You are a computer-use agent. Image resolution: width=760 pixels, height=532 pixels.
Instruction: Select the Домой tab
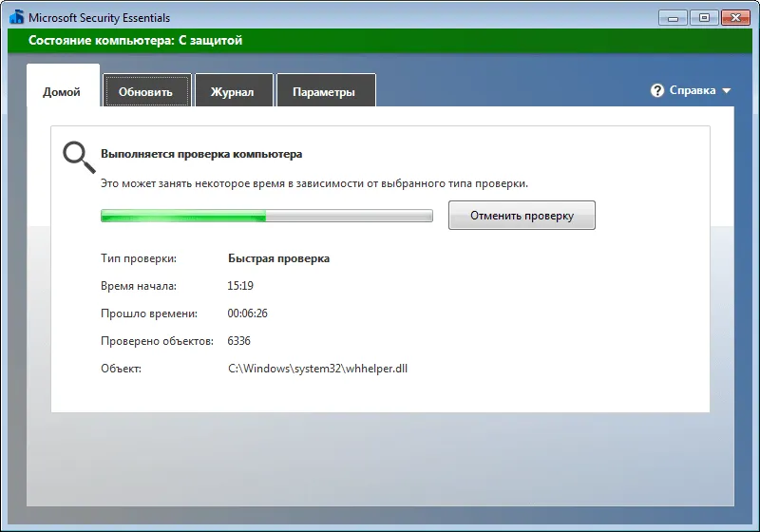click(63, 90)
